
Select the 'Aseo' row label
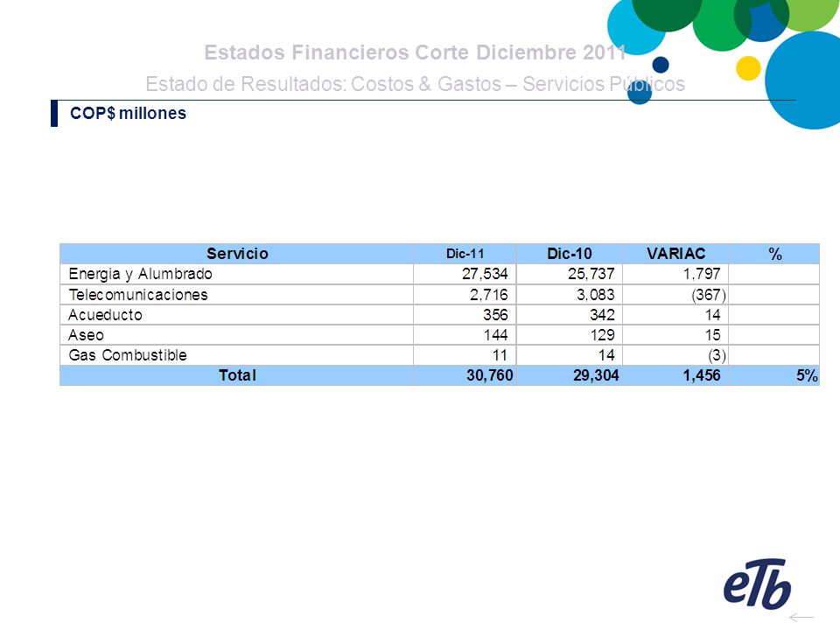[87, 335]
